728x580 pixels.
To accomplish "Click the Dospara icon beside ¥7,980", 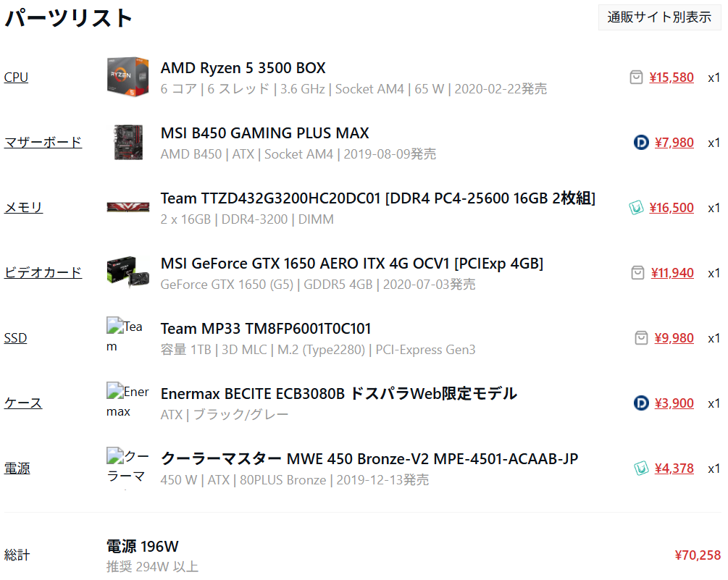I will (641, 142).
